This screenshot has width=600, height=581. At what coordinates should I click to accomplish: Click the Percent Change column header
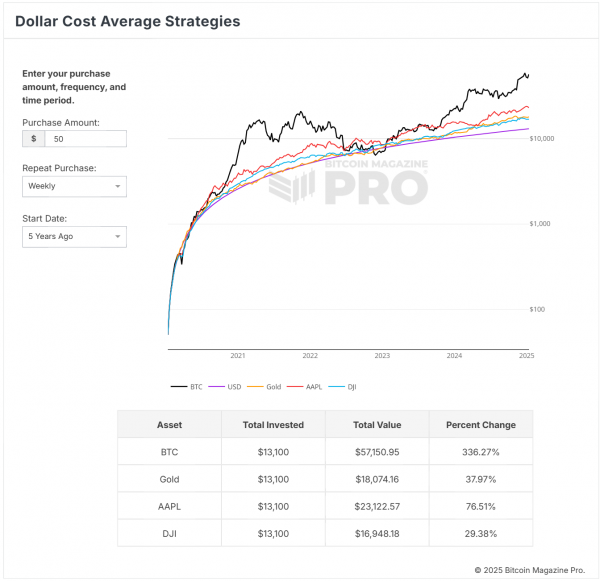[481, 424]
